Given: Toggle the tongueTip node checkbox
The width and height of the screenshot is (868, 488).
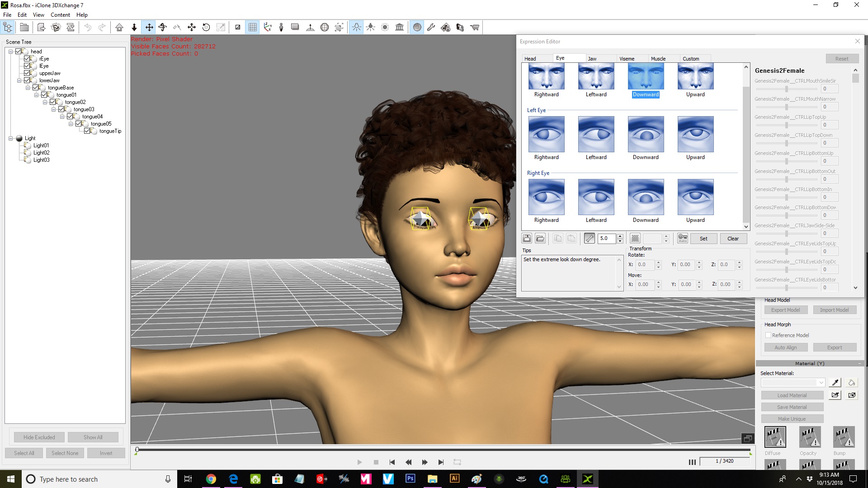Looking at the screenshot, I should pos(87,131).
